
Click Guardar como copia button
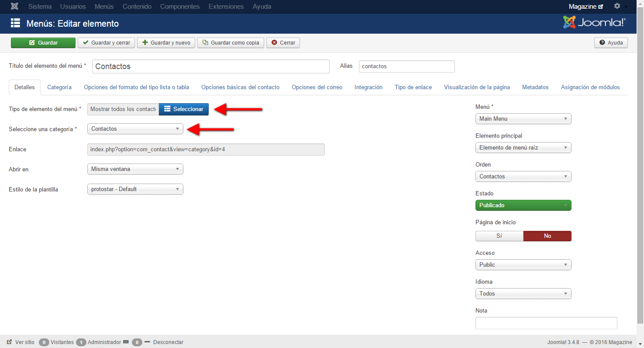231,43
